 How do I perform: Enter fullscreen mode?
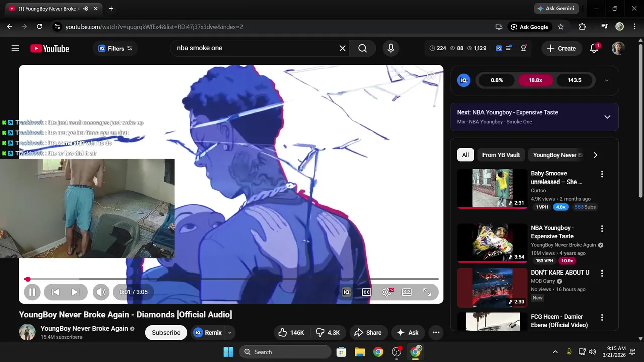click(427, 292)
